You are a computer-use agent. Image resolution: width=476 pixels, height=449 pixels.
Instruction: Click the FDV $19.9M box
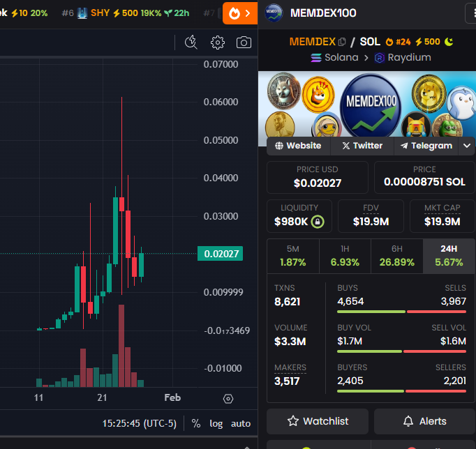[371, 216]
